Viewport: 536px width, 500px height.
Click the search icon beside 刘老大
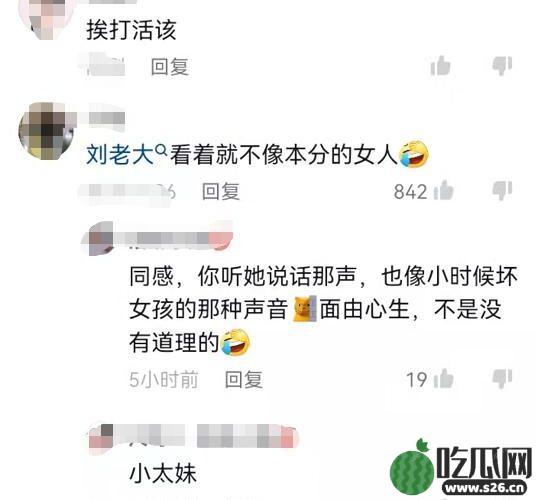point(161,149)
